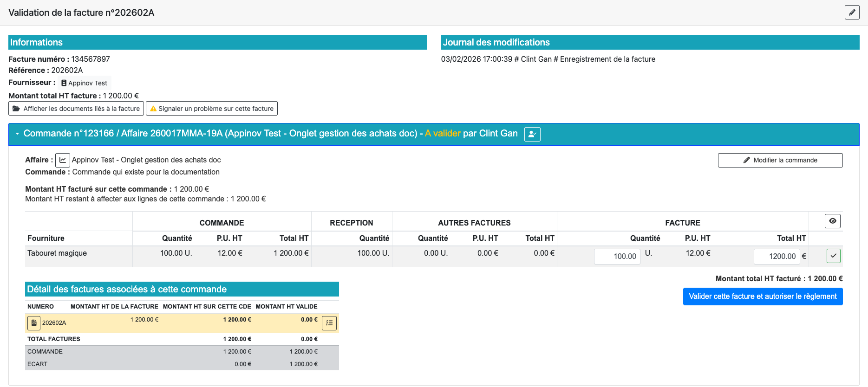
Task: Click the Facture Total HT field showing 1200.00
Action: tap(777, 256)
